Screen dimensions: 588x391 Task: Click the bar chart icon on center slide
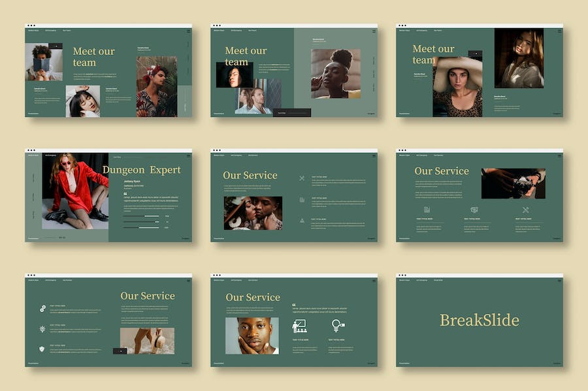[x=302, y=200]
